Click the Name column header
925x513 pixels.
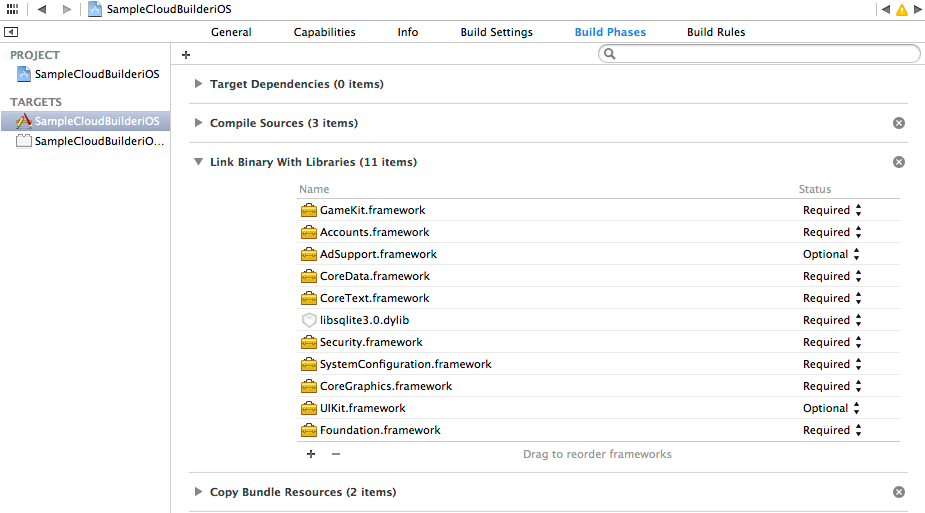[x=314, y=189]
